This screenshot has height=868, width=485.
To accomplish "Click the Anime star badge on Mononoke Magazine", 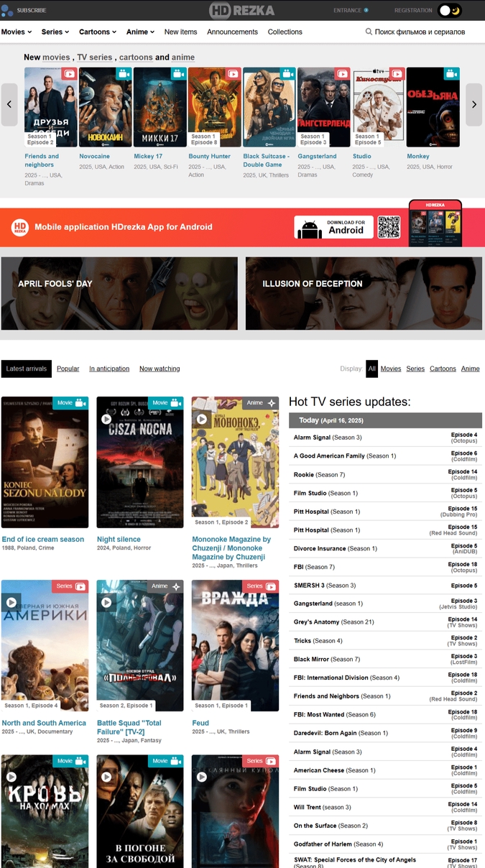I will tap(261, 403).
